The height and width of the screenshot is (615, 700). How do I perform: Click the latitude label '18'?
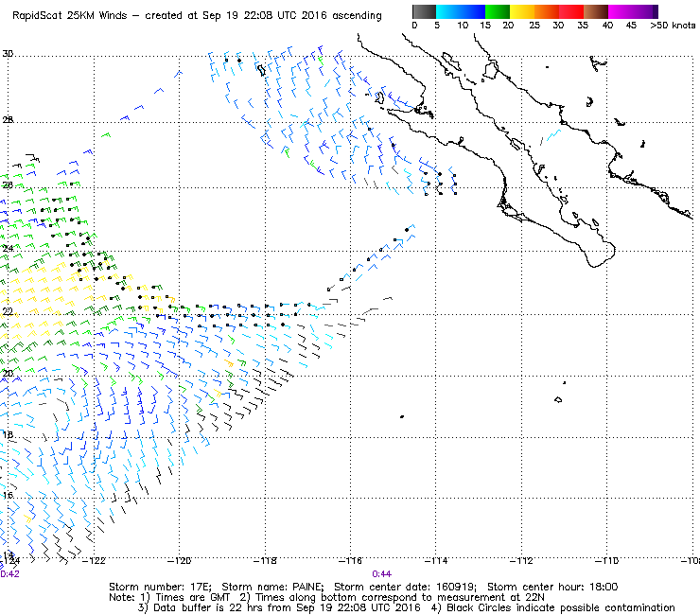click(8, 434)
